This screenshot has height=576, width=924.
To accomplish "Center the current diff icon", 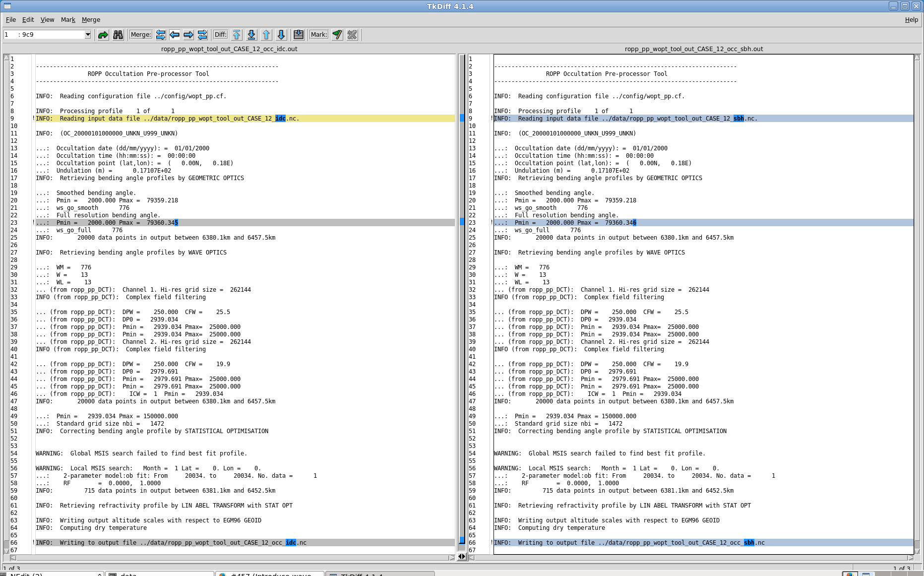I will tap(299, 35).
